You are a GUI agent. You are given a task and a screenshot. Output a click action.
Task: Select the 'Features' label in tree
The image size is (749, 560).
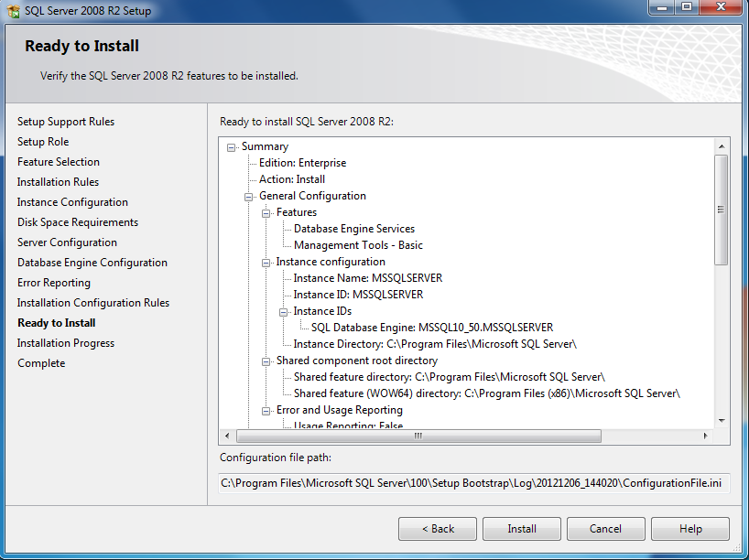click(x=296, y=212)
